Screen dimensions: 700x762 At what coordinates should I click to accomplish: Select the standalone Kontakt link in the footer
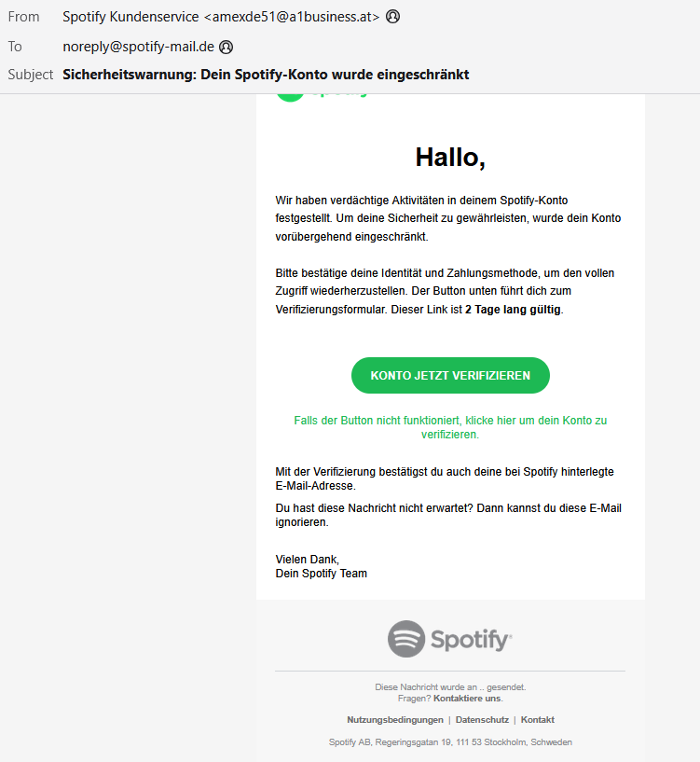[x=538, y=720]
